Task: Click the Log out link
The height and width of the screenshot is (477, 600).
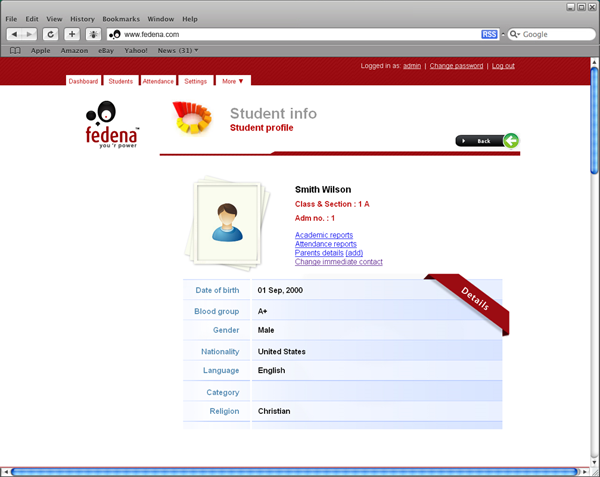Action: pos(503,66)
